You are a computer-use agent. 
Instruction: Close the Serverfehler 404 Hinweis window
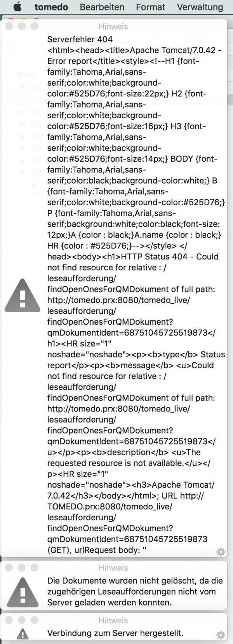click(9, 26)
